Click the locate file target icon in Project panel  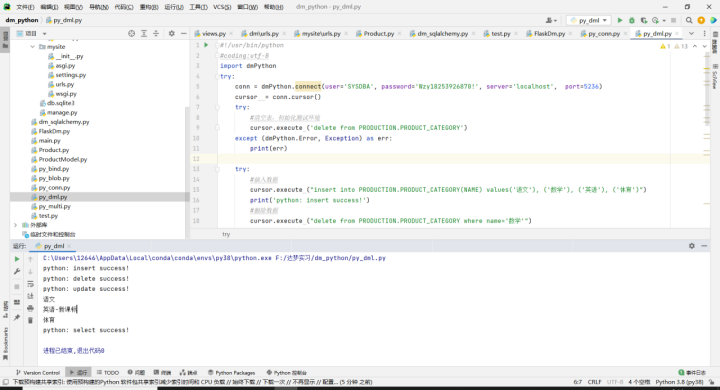click(x=132, y=34)
